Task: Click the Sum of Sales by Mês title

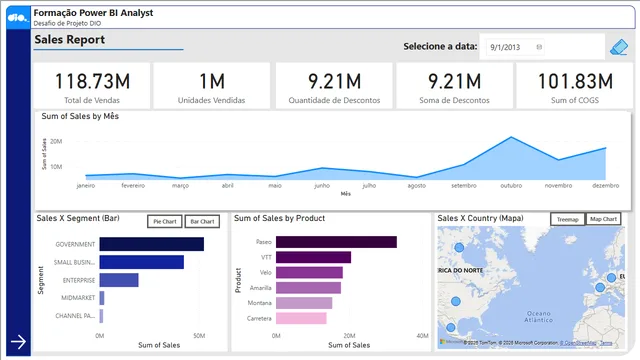Action: 80,116
